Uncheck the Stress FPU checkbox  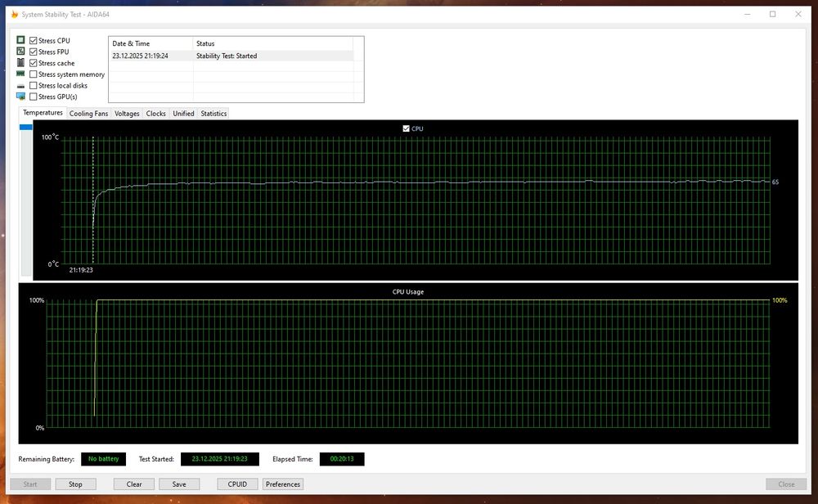tap(34, 52)
